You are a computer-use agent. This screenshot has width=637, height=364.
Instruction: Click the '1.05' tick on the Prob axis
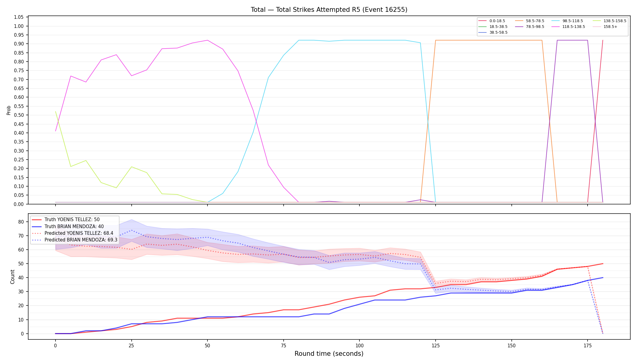19,17
